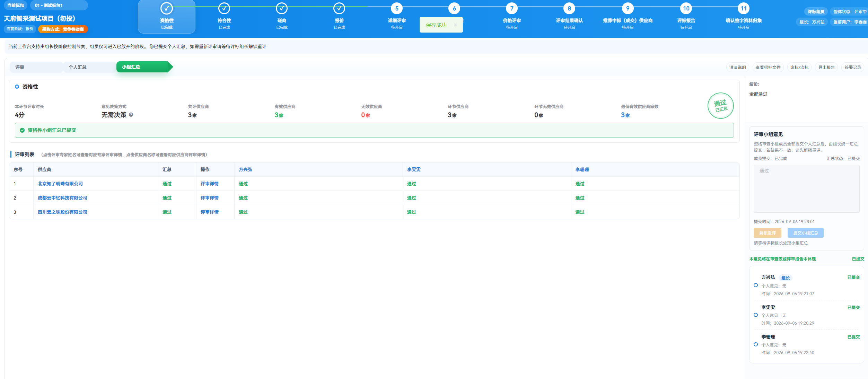868x379 pixels.
Task: Open the completed 资格性 stage step
Action: (167, 17)
